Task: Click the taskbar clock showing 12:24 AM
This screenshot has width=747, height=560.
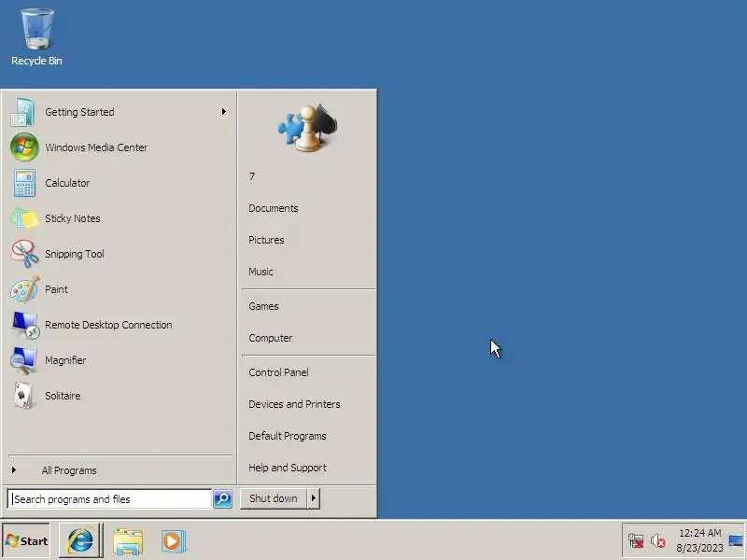Action: tap(699, 533)
